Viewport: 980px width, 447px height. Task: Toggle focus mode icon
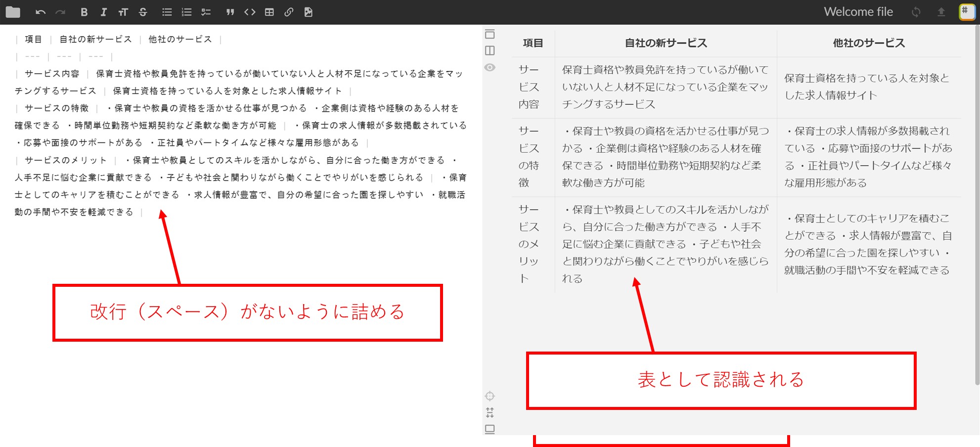[x=490, y=396]
